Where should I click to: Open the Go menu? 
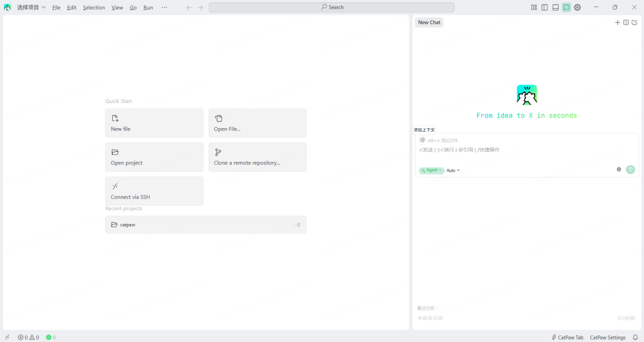pos(133,7)
